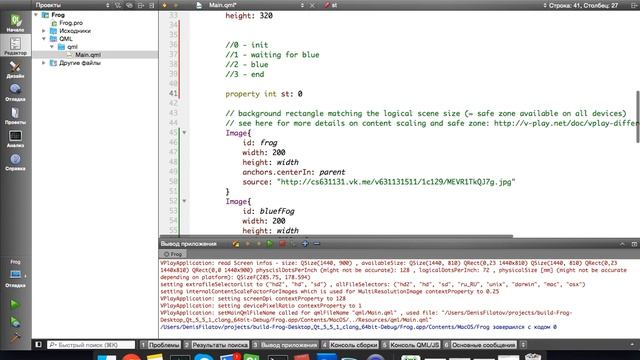Click the filter tree icon in Проекты header

(118, 5)
